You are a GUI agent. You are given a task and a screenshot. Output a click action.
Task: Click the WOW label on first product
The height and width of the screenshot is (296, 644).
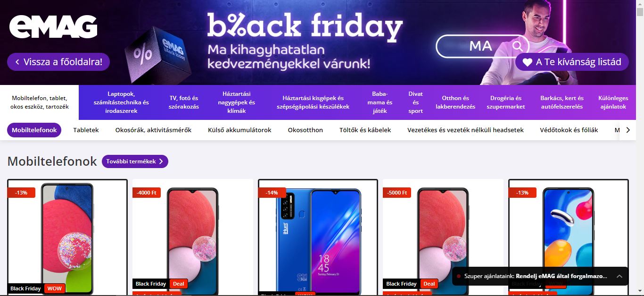(54, 288)
